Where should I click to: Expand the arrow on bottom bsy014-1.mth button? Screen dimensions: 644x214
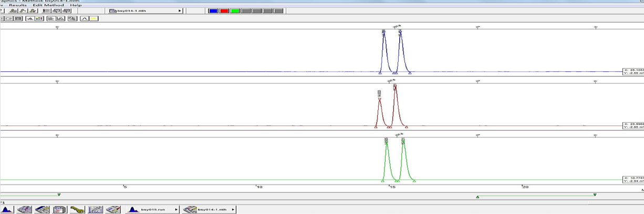click(x=233, y=210)
